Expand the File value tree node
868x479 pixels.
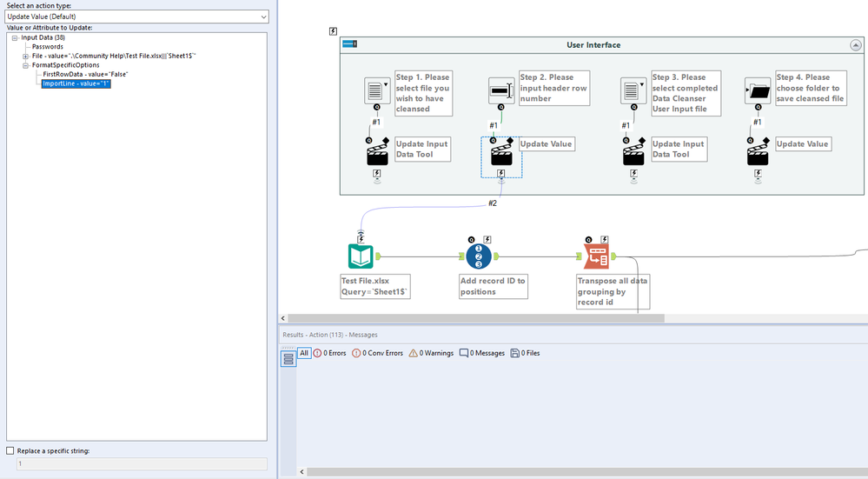(25, 57)
